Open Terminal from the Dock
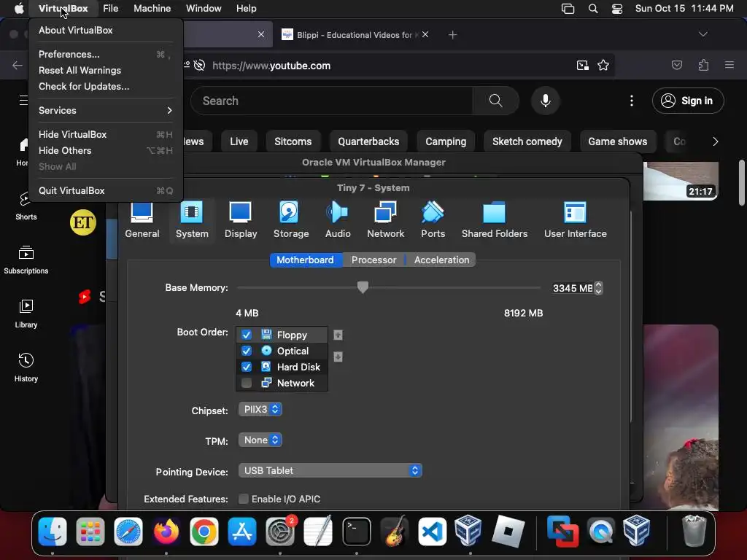The image size is (747, 560). [356, 531]
